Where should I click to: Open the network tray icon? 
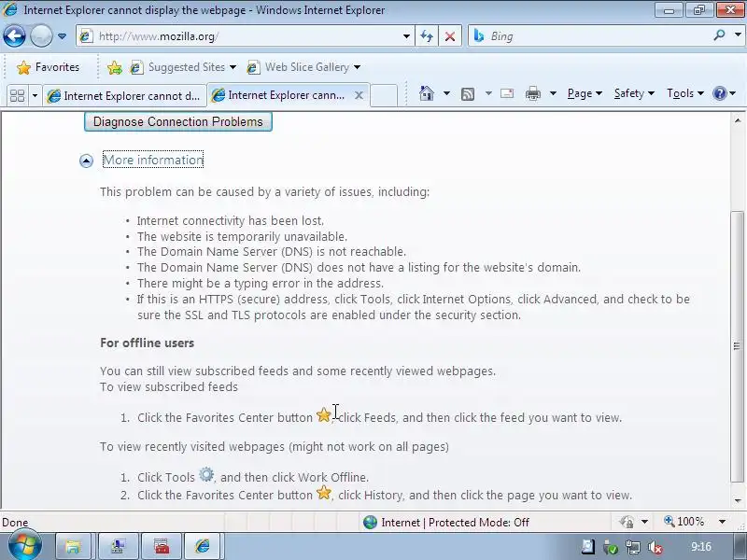(x=633, y=547)
